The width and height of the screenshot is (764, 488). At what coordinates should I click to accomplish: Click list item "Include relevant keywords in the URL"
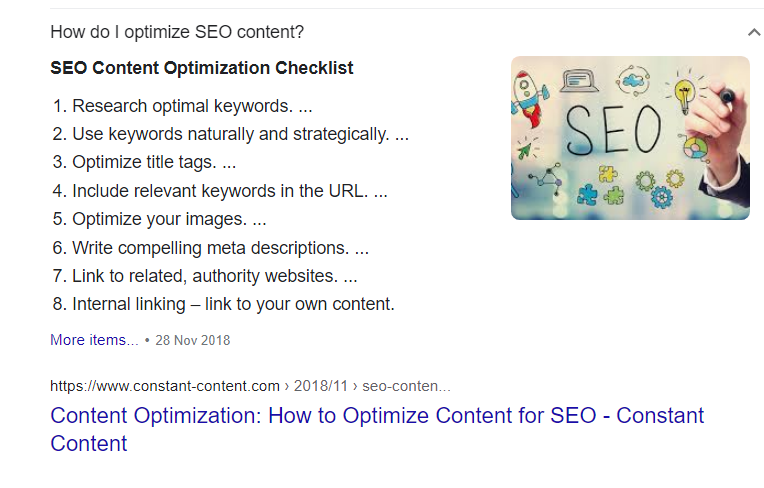[x=220, y=191]
